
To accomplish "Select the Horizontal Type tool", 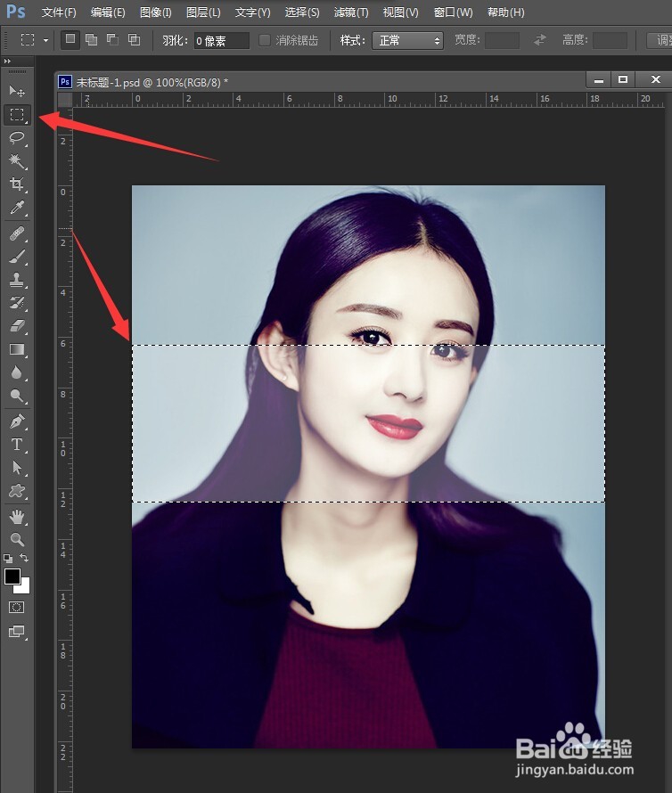I will coord(17,445).
